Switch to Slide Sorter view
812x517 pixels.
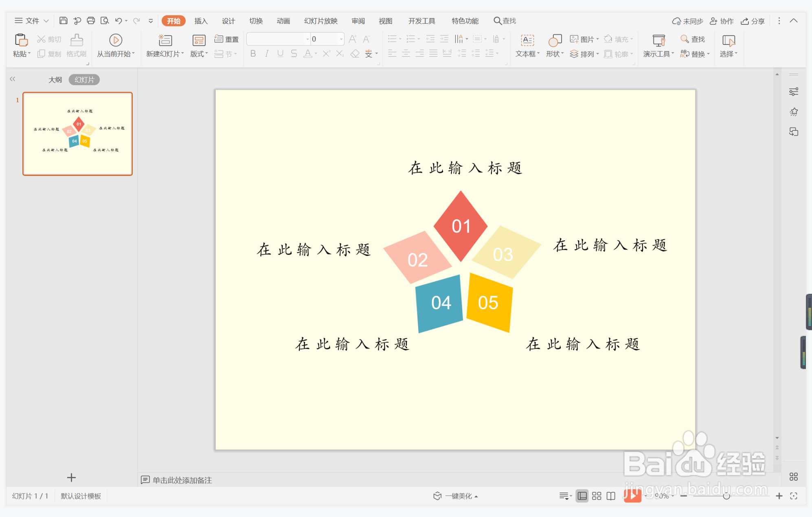coord(597,496)
